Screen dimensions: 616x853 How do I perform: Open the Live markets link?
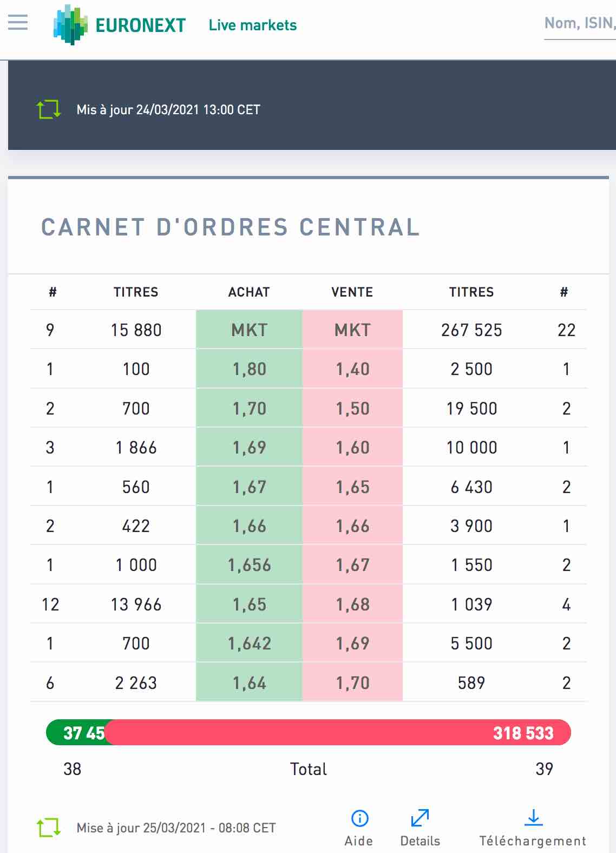click(x=253, y=25)
